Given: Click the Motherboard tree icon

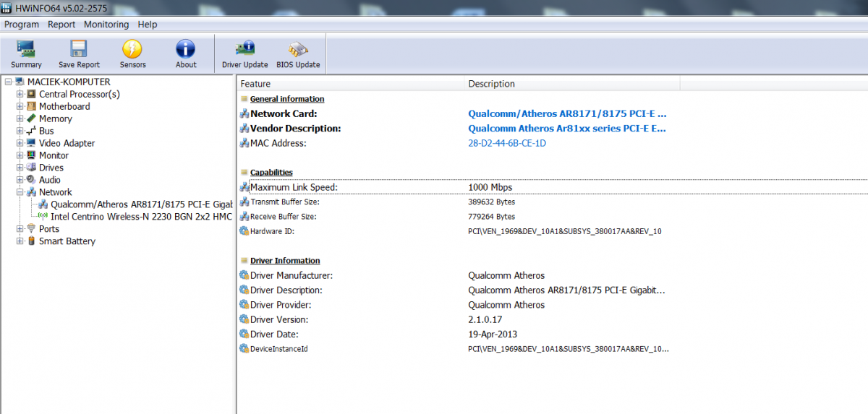Looking at the screenshot, I should coord(32,106).
